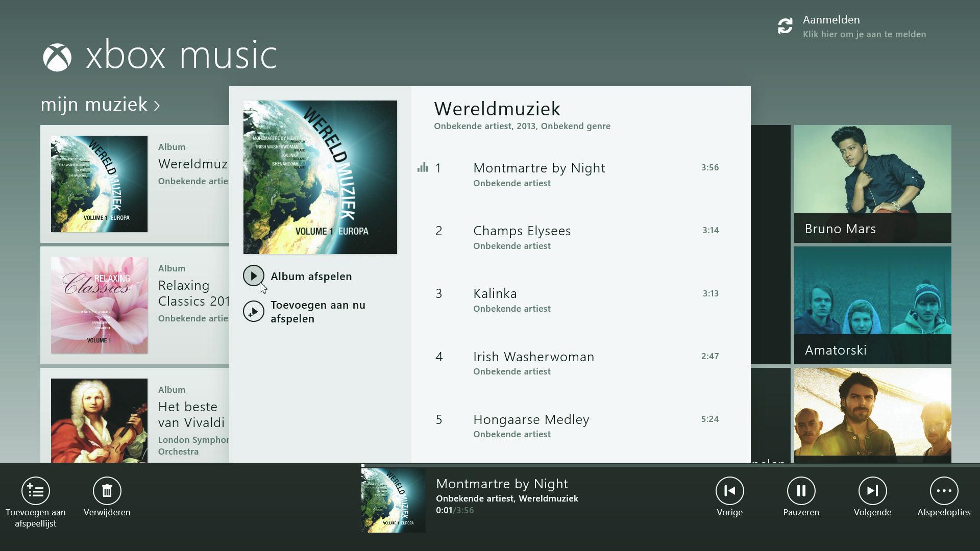Click the Toevoegen aan nu afspelen icon
The image size is (980, 551).
coord(254,311)
